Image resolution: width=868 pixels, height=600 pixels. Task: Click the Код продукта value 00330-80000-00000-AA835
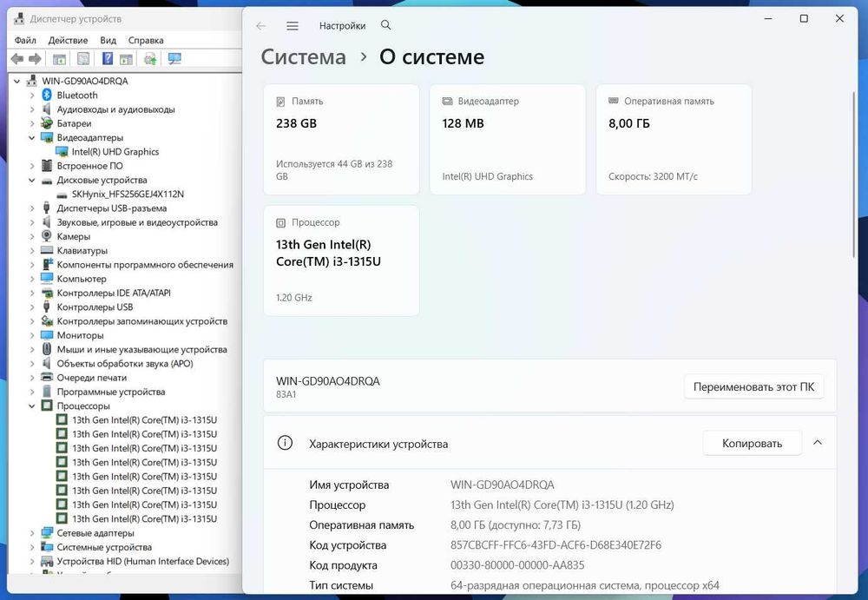point(517,565)
